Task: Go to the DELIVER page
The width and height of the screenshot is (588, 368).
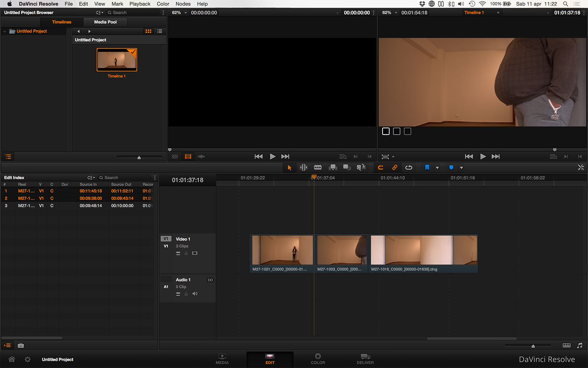Action: point(365,359)
